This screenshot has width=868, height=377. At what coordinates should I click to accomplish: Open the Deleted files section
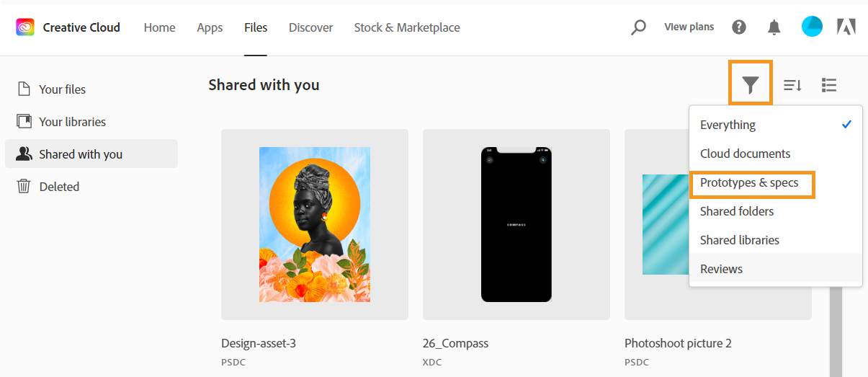(x=59, y=187)
